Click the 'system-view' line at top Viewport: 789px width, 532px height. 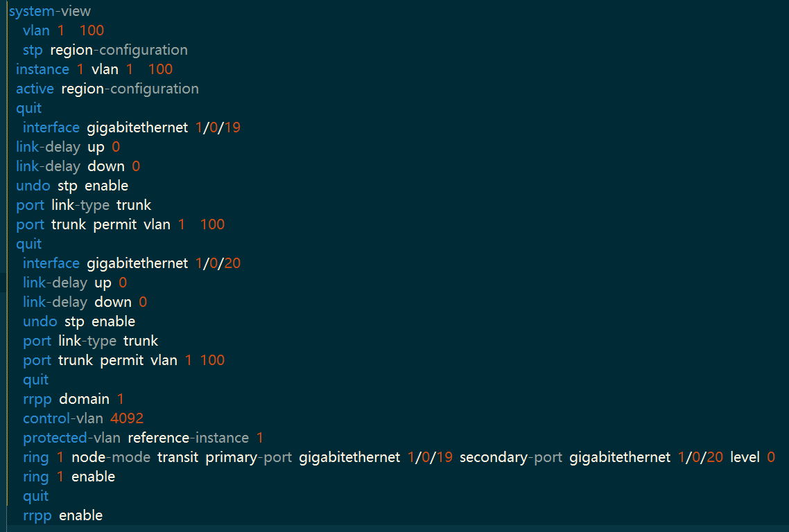50,11
